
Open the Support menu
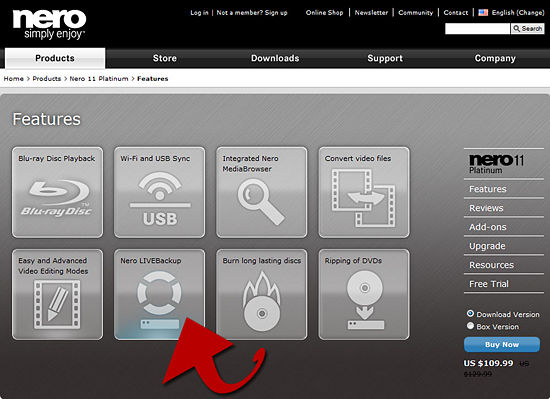[x=385, y=58]
